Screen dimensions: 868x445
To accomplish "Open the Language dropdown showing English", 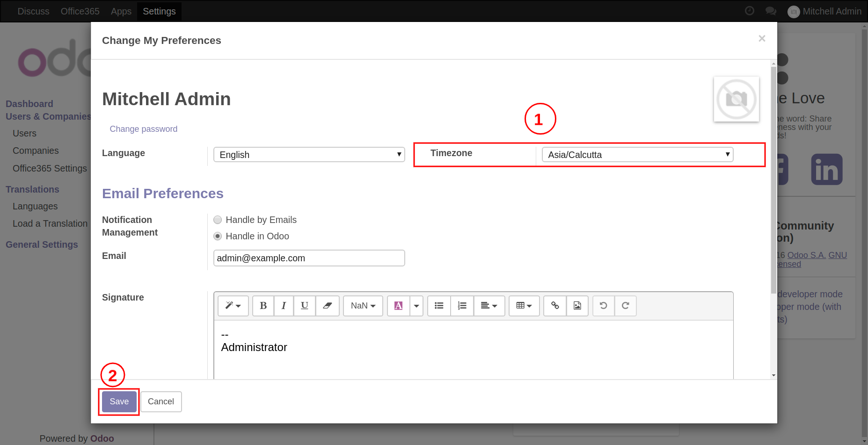I will [309, 155].
